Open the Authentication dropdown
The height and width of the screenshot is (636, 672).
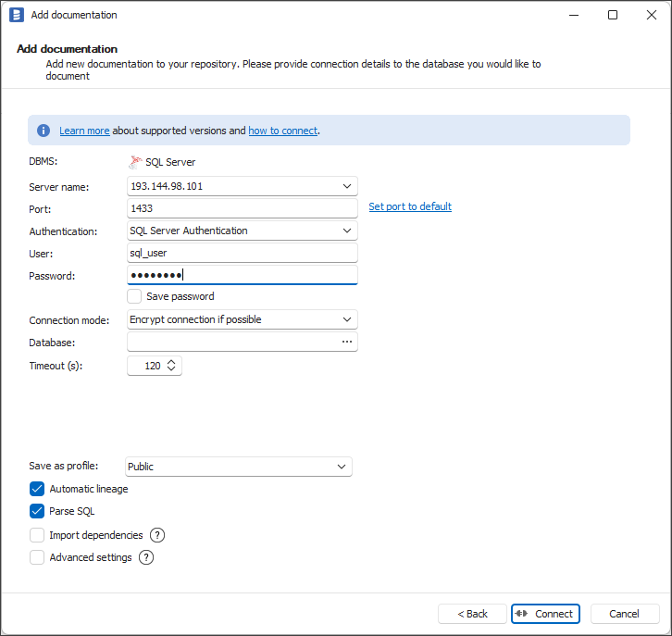tap(347, 231)
